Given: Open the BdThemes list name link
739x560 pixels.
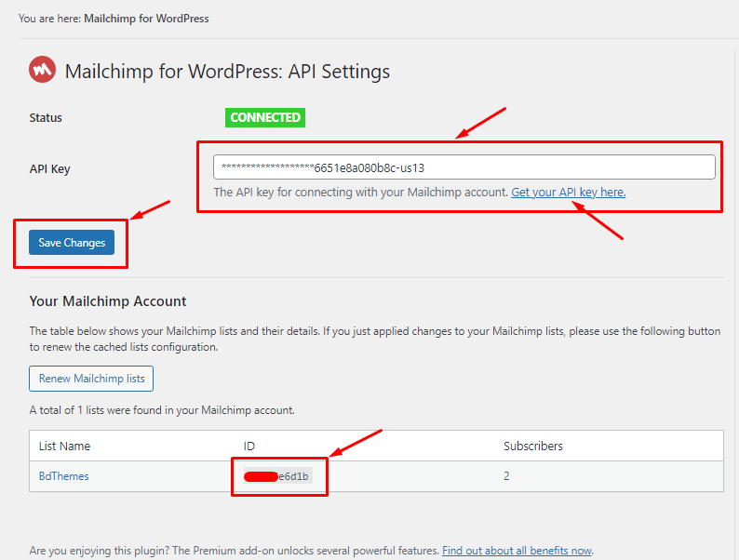Looking at the screenshot, I should pos(63,476).
